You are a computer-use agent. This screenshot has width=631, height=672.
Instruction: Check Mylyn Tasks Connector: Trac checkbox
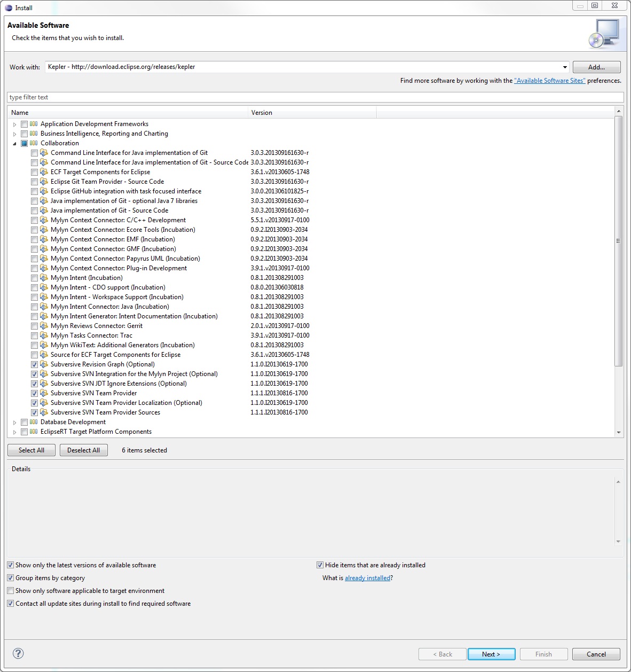pyautogui.click(x=34, y=335)
